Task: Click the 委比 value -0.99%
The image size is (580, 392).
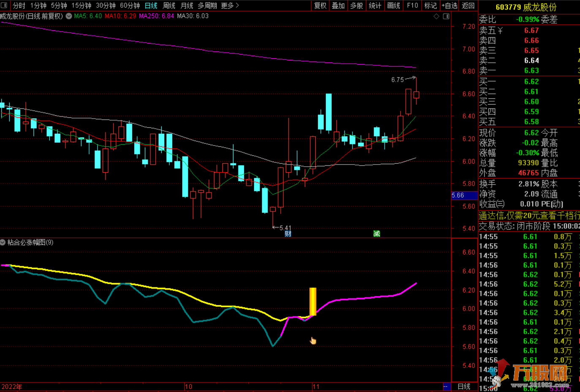Action: coord(527,19)
